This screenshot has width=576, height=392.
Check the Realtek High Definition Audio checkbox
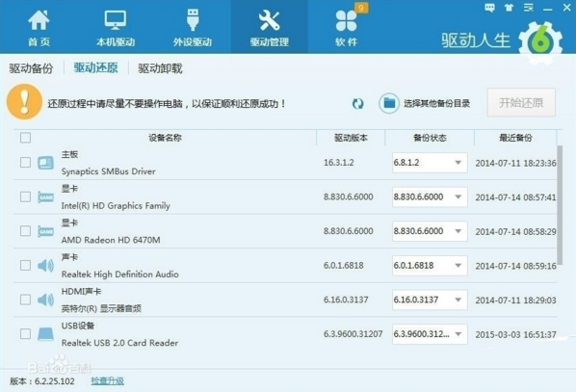pos(25,265)
